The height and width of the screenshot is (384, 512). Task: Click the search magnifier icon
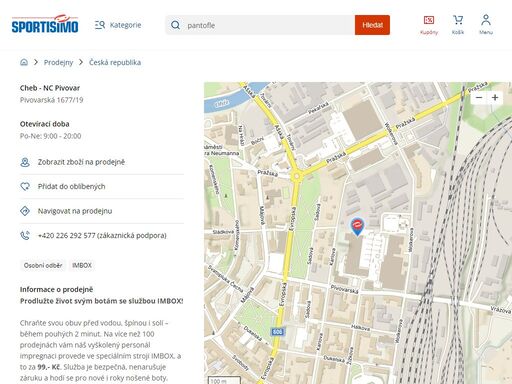pyautogui.click(x=175, y=25)
